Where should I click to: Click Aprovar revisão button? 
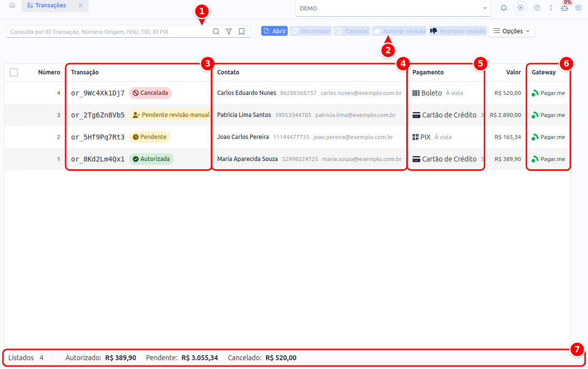click(399, 31)
